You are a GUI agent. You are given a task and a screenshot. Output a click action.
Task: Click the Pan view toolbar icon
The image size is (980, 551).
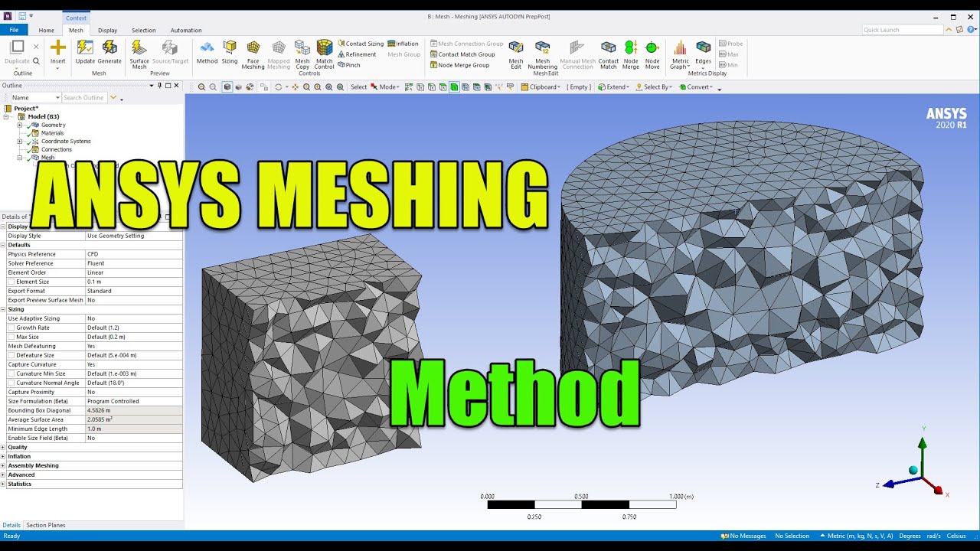[x=296, y=87]
